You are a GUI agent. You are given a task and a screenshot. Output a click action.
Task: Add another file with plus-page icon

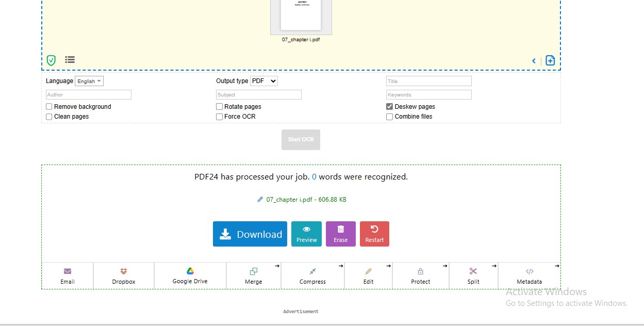550,60
